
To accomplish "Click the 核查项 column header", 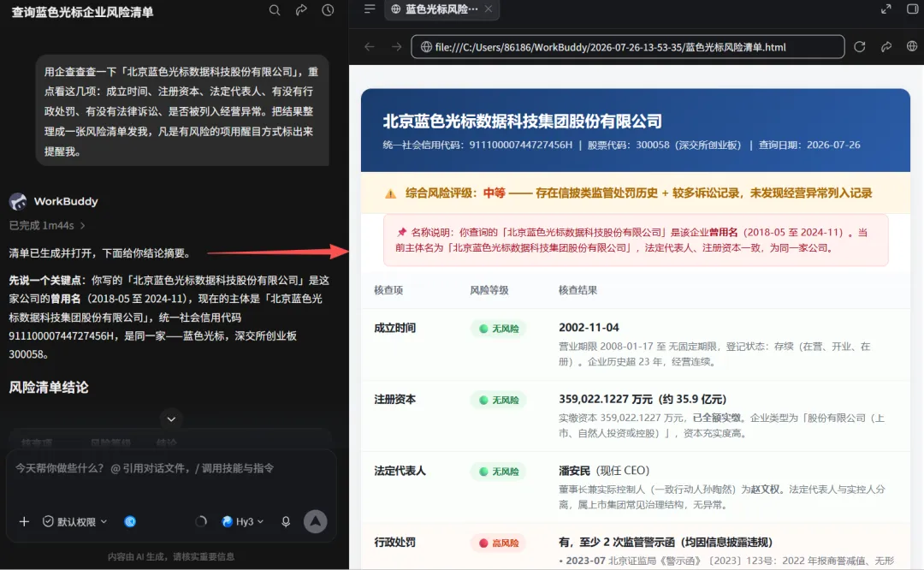I will [388, 290].
